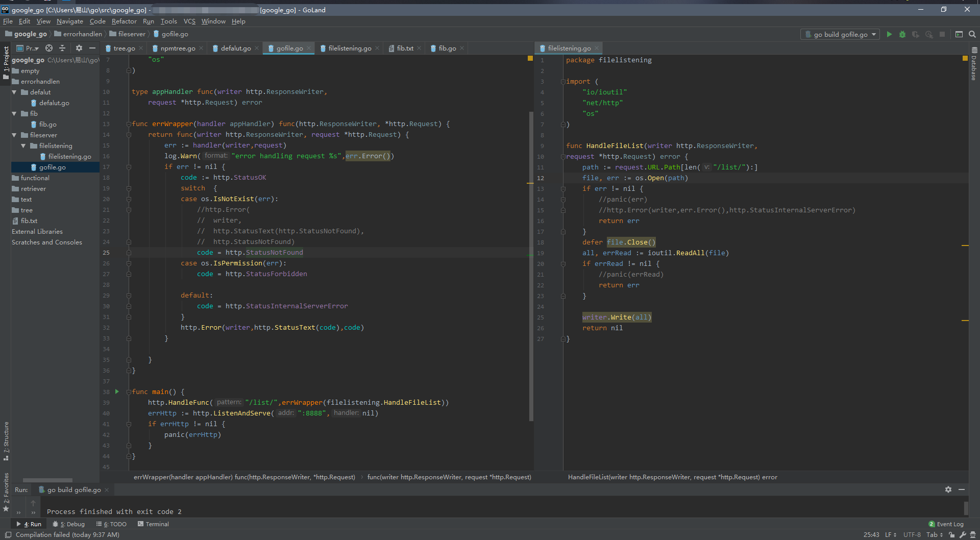The height and width of the screenshot is (540, 980).
Task: Collapse the fileserver folder in tree
Action: [14, 135]
